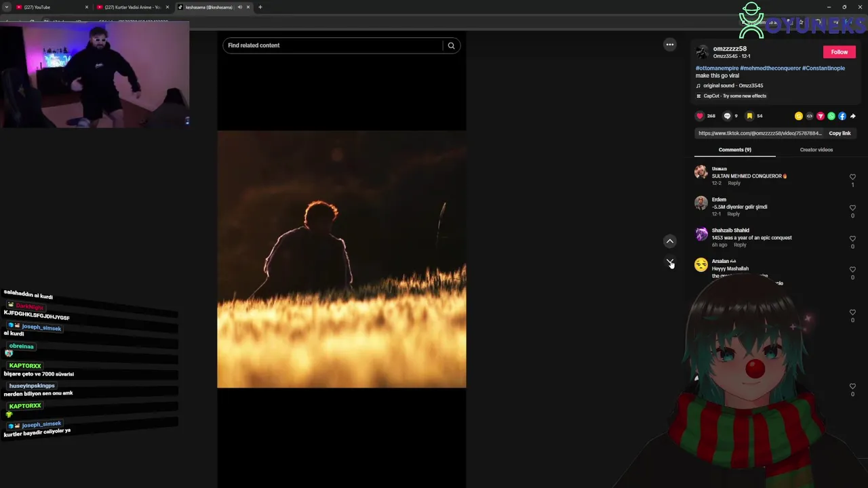
Task: Click the red send-to-friends share icon
Action: pos(821,116)
